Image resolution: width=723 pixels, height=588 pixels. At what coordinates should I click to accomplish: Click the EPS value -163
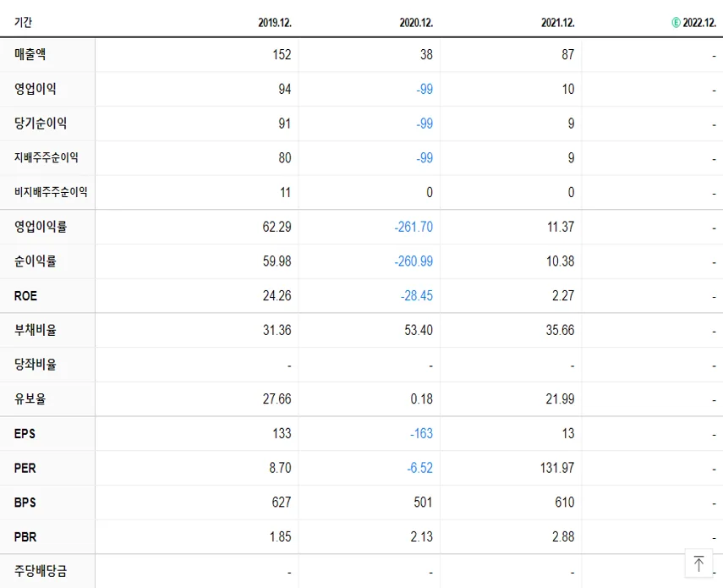421,433
